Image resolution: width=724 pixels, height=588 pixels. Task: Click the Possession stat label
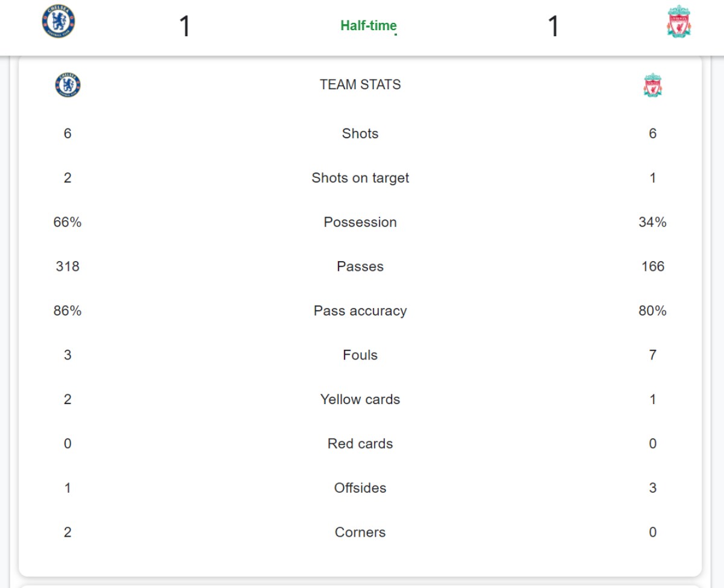point(360,222)
